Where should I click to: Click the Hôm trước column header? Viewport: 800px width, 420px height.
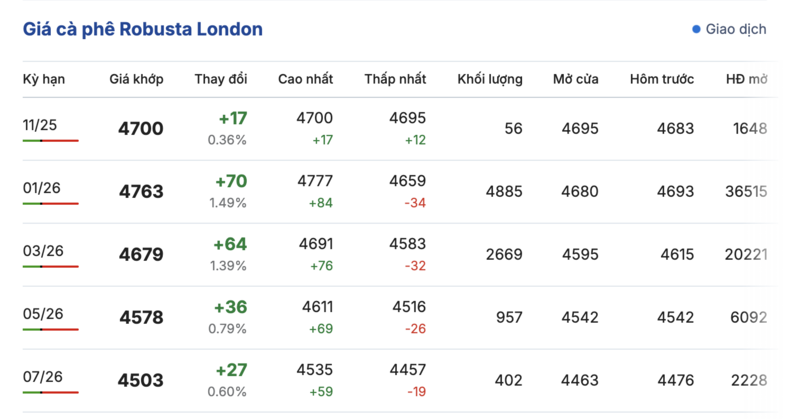click(x=662, y=79)
